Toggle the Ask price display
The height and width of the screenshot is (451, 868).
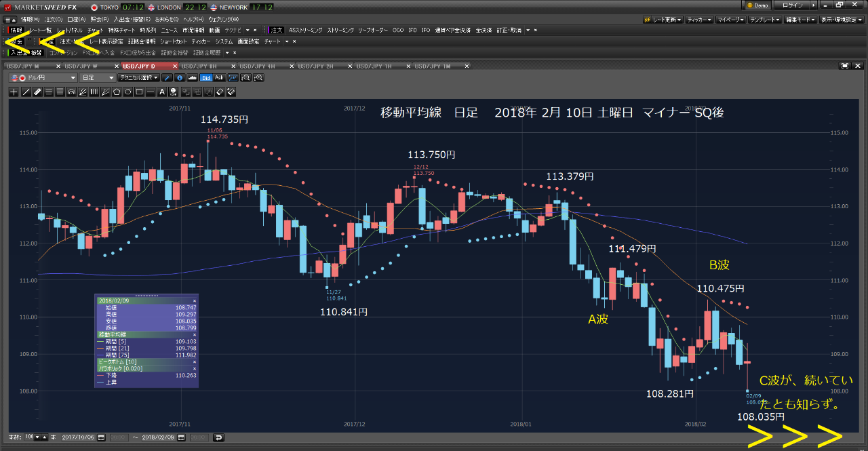click(x=219, y=78)
